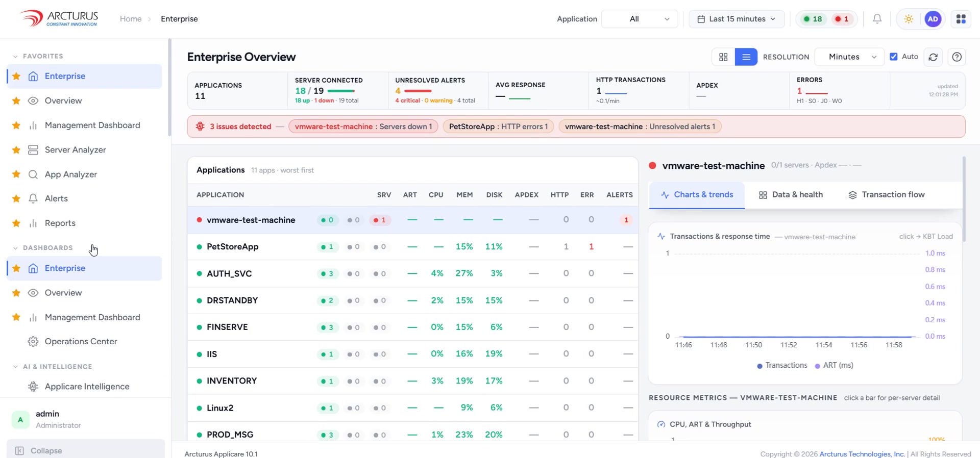Select the PetStoreApp application row

(412, 247)
